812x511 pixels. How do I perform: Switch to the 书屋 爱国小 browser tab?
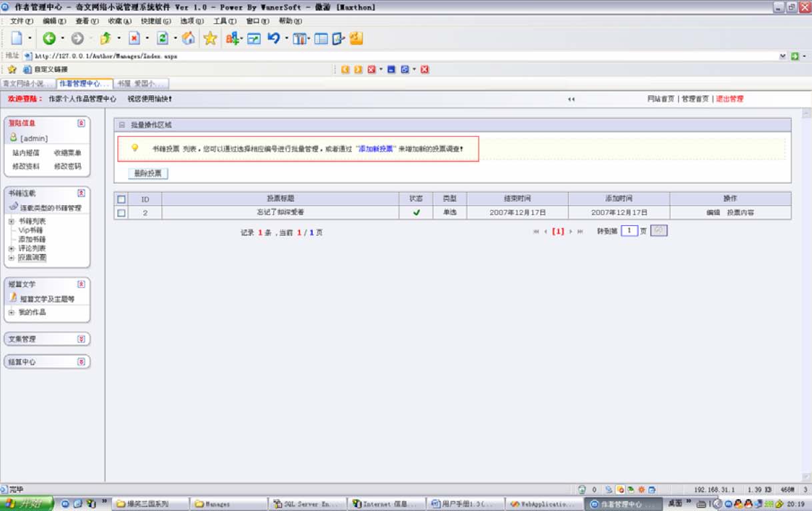[x=141, y=84]
